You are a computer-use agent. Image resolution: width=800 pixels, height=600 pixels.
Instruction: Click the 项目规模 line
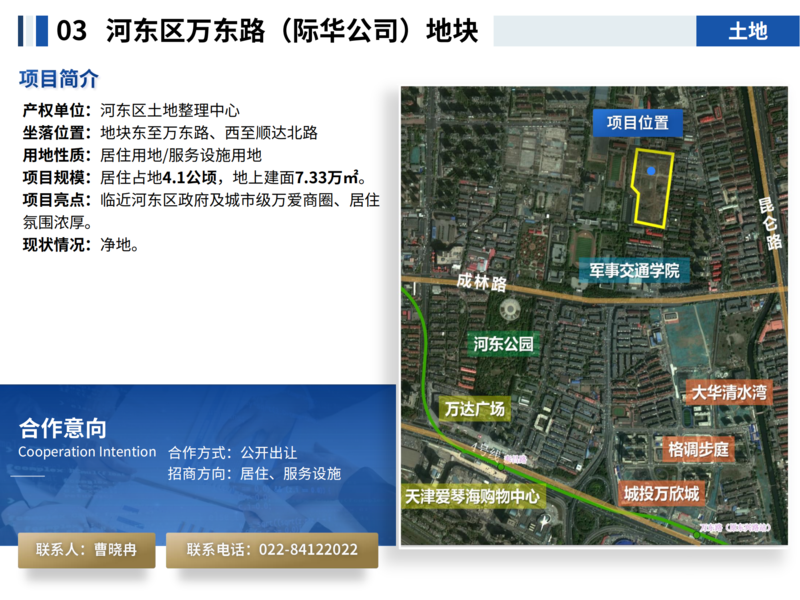point(194,178)
